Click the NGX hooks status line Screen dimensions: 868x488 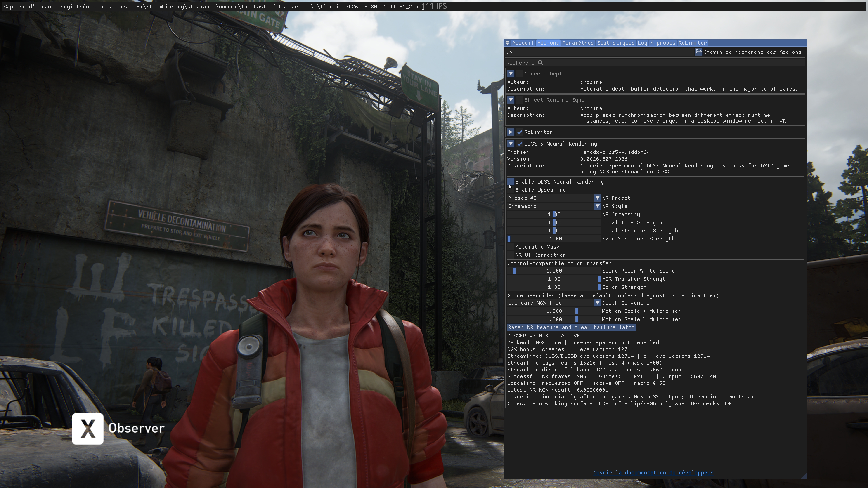[570, 349]
